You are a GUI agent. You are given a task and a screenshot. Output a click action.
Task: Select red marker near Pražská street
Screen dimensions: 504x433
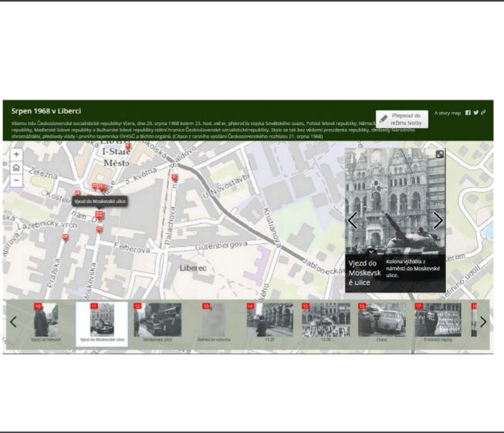(66, 238)
